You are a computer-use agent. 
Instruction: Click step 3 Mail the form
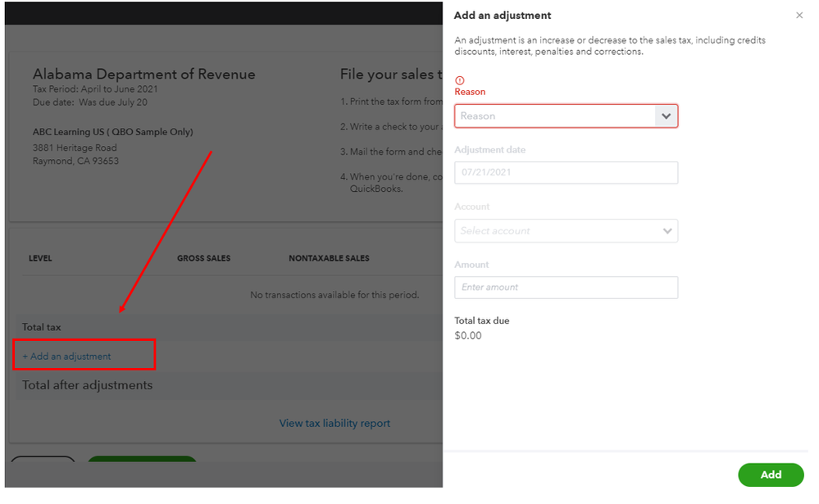coord(391,152)
